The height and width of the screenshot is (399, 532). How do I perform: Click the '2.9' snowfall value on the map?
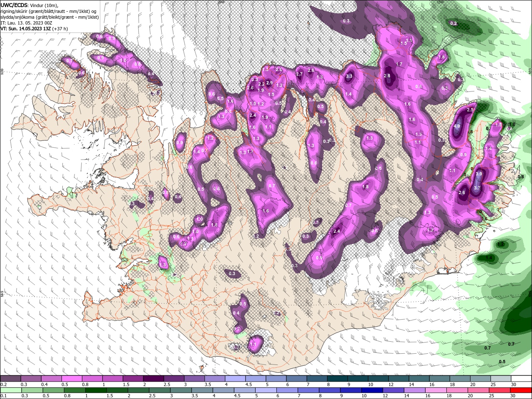click(269, 83)
